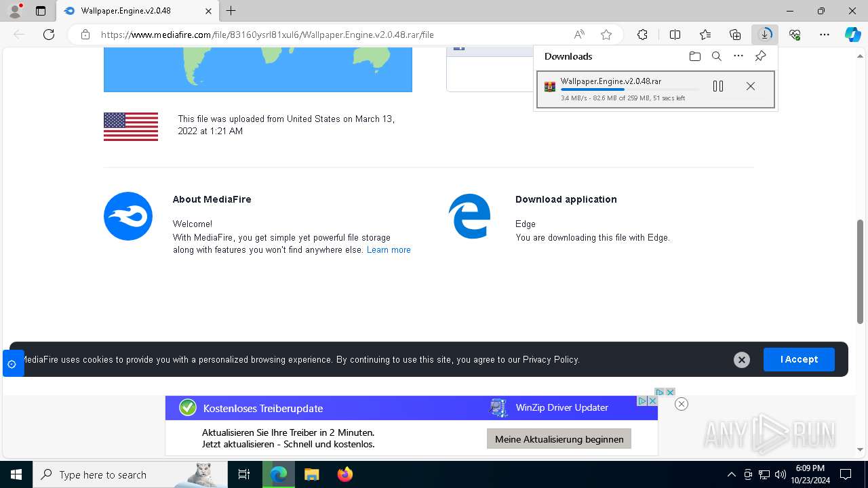Screen dimensions: 868x488
Task: Accept cookies with I Accept button
Action: click(799, 359)
